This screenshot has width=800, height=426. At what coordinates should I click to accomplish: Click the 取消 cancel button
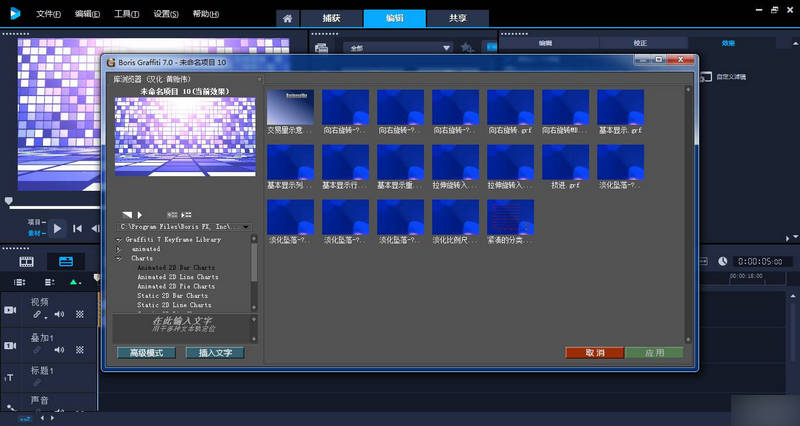coord(594,353)
